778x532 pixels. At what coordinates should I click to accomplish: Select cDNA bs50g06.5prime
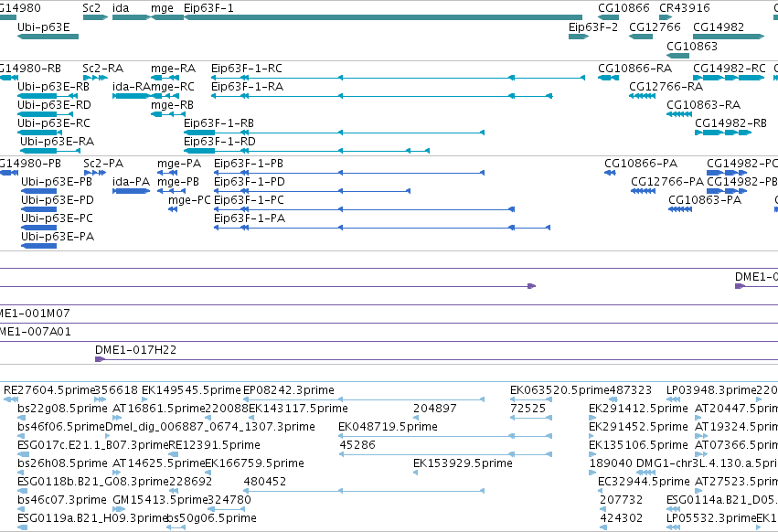click(211, 518)
